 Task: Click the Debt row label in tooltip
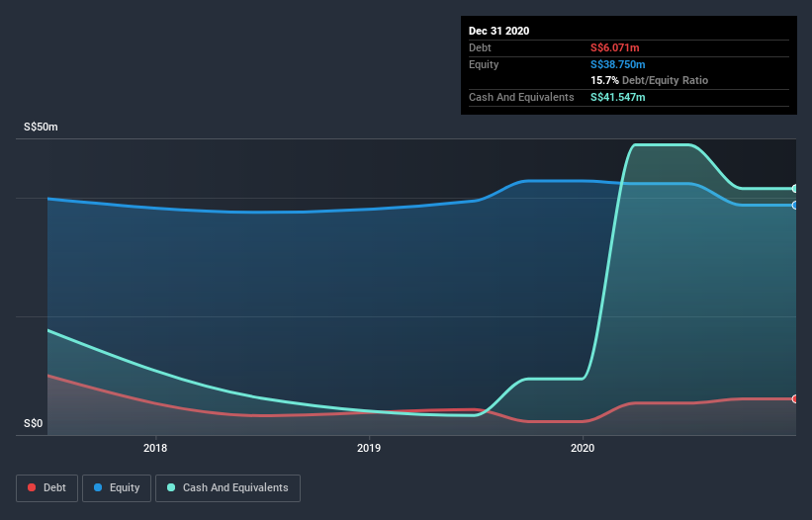click(x=480, y=48)
